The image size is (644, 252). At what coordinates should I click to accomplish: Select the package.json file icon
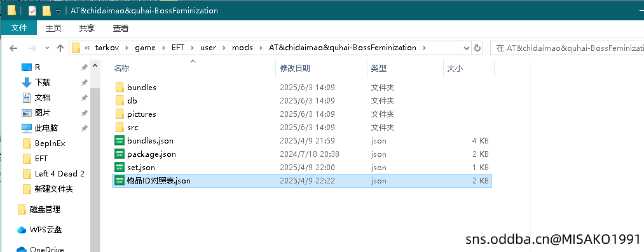click(x=120, y=154)
